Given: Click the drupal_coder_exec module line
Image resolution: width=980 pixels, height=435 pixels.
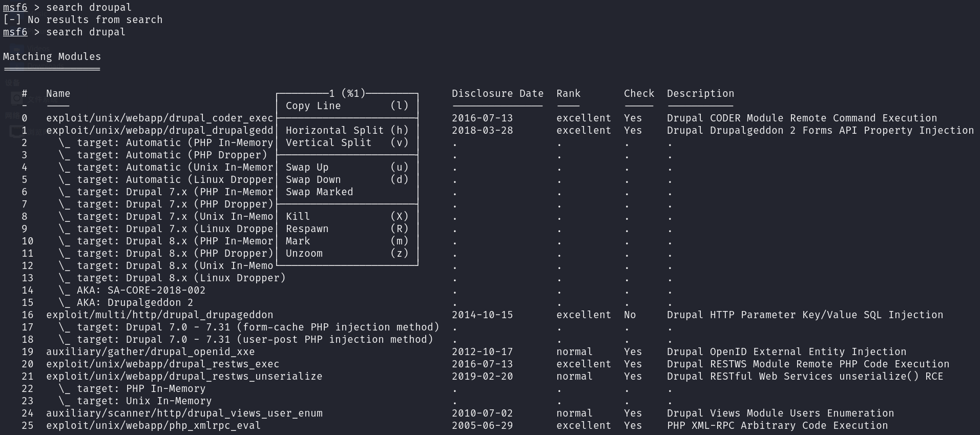Looking at the screenshot, I should point(159,118).
